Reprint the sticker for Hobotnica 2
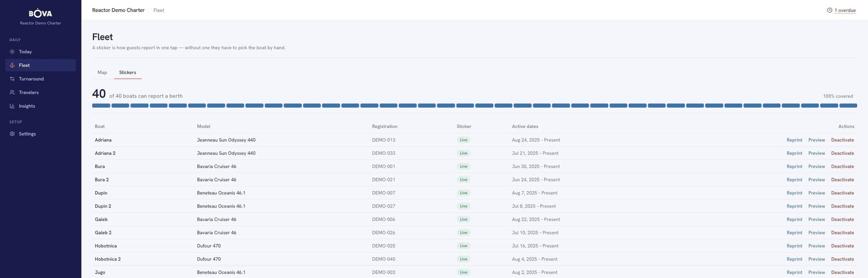The width and height of the screenshot is (868, 278). click(794, 259)
